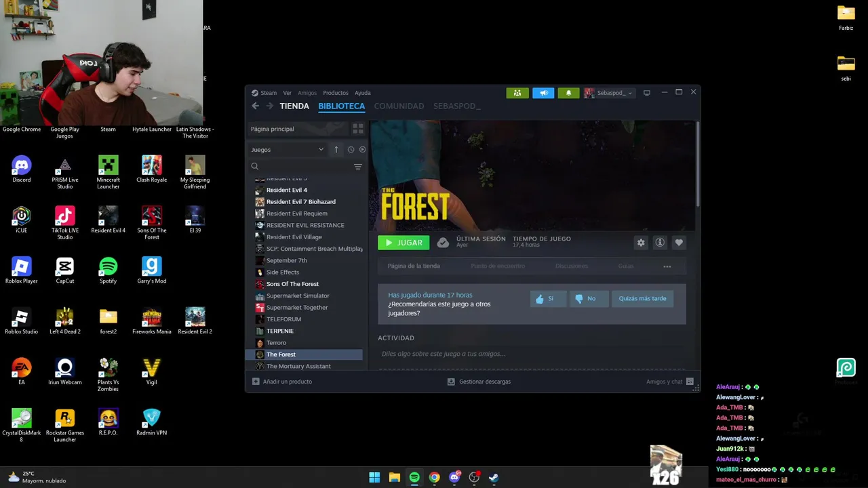Open Spotify from the taskbar
868x488 pixels.
coord(414,477)
